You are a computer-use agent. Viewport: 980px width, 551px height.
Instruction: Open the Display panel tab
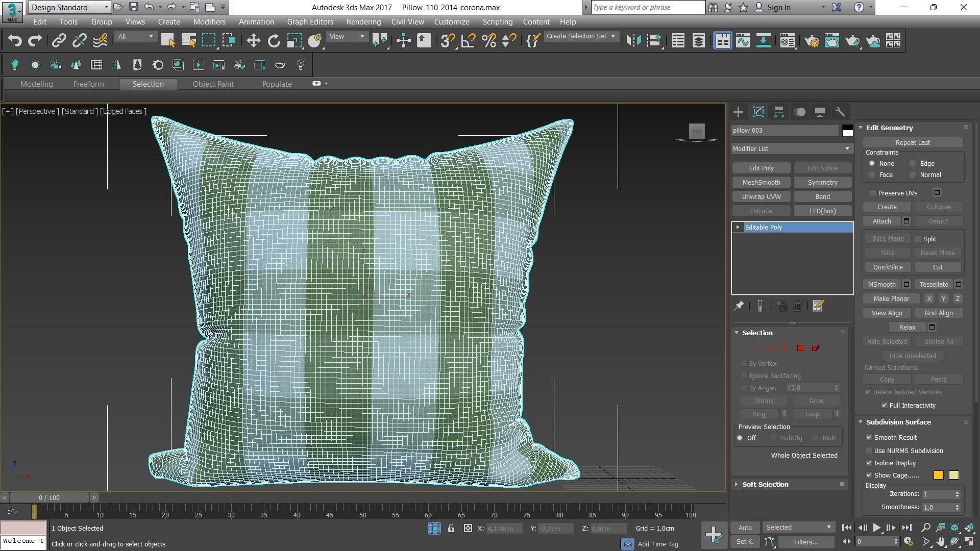coord(820,112)
